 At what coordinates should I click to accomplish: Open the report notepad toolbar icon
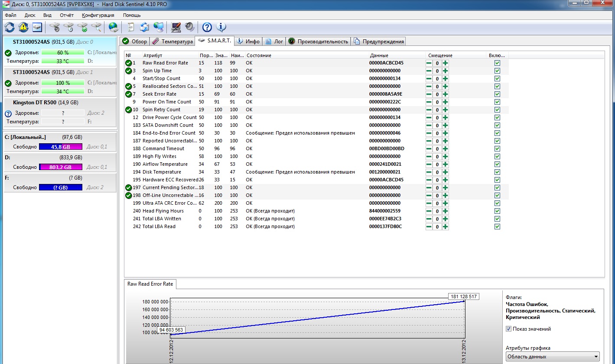point(131,27)
